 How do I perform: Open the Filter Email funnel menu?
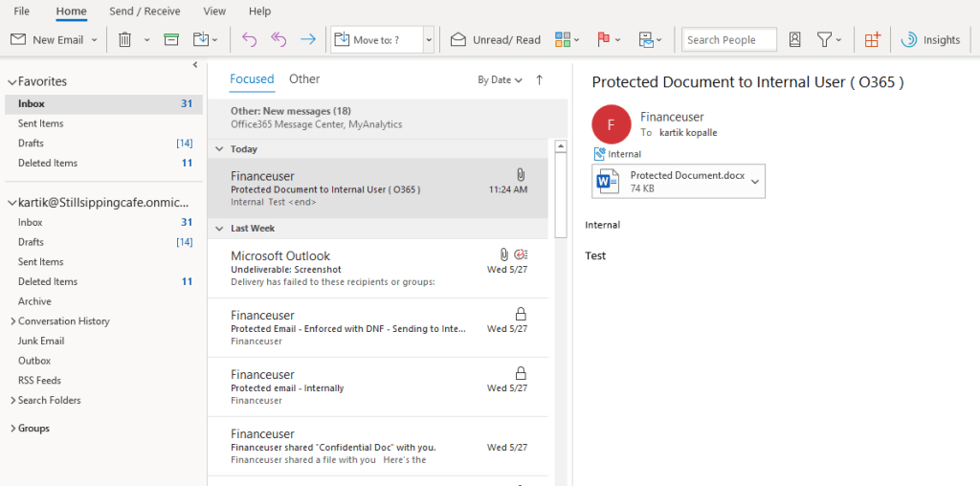(x=830, y=40)
